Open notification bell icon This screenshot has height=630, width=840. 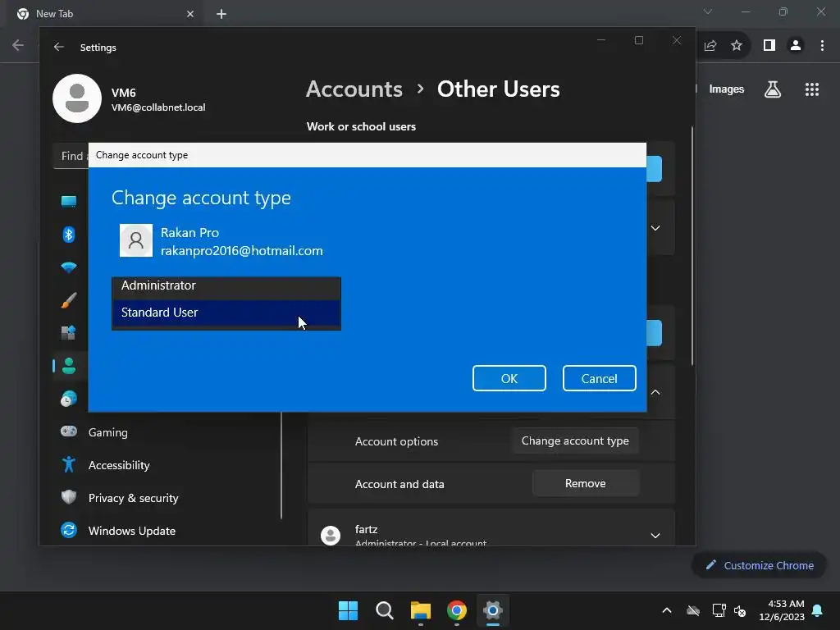[x=818, y=610]
